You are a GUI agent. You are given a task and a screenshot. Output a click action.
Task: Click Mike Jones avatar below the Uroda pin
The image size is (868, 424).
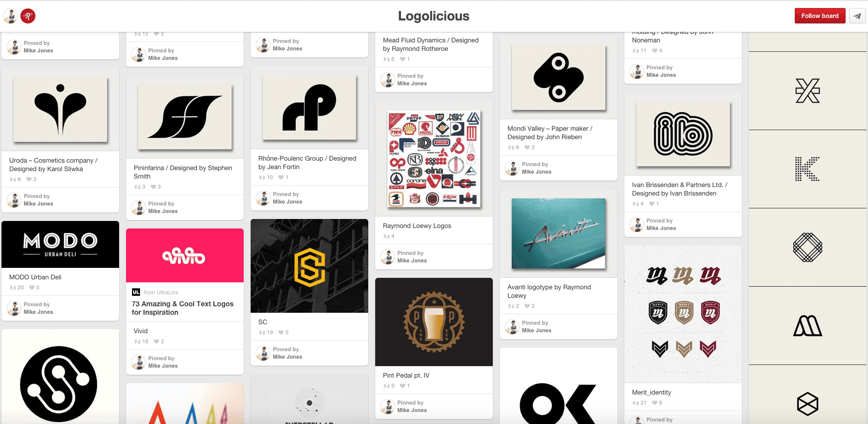coord(13,200)
